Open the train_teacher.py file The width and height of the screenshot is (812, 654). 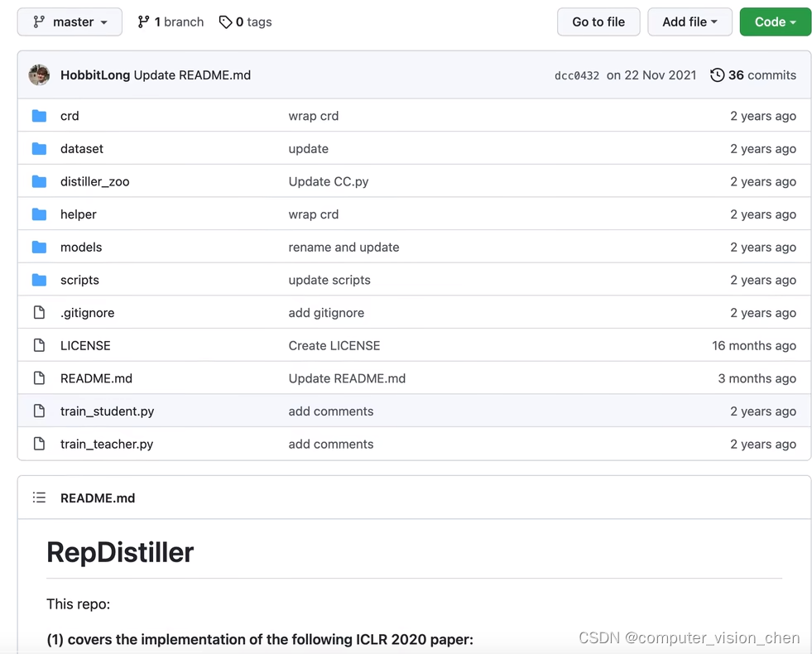point(107,445)
